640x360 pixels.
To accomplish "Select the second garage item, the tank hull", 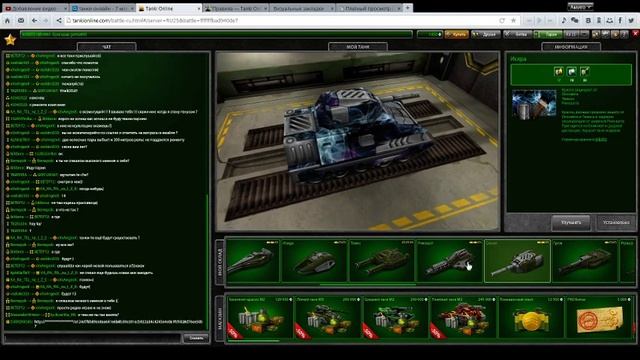I will click(314, 261).
